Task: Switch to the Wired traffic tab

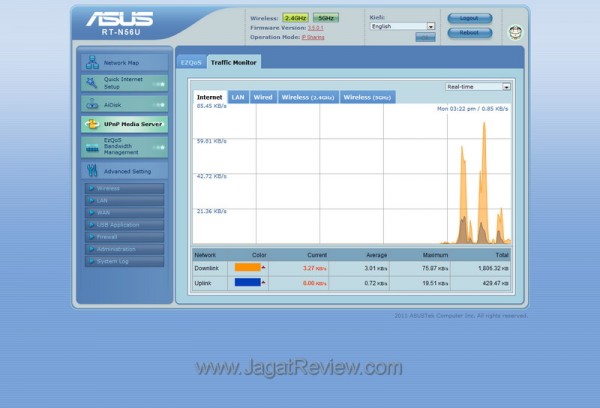Action: 263,97
